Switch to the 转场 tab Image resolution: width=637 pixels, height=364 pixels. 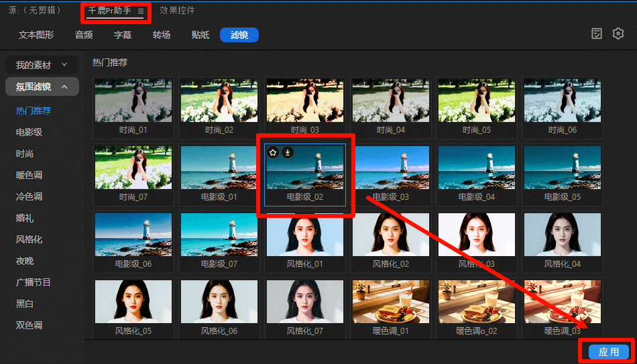(x=161, y=35)
